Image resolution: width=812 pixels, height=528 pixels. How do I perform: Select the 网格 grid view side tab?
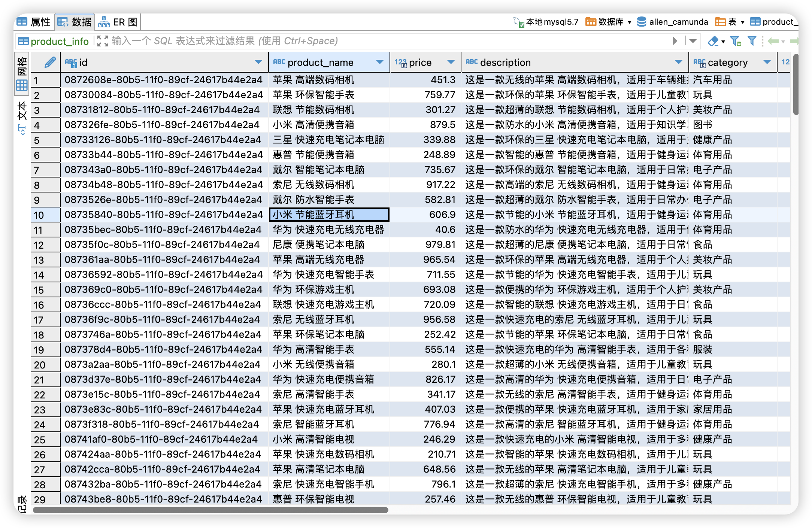22,74
